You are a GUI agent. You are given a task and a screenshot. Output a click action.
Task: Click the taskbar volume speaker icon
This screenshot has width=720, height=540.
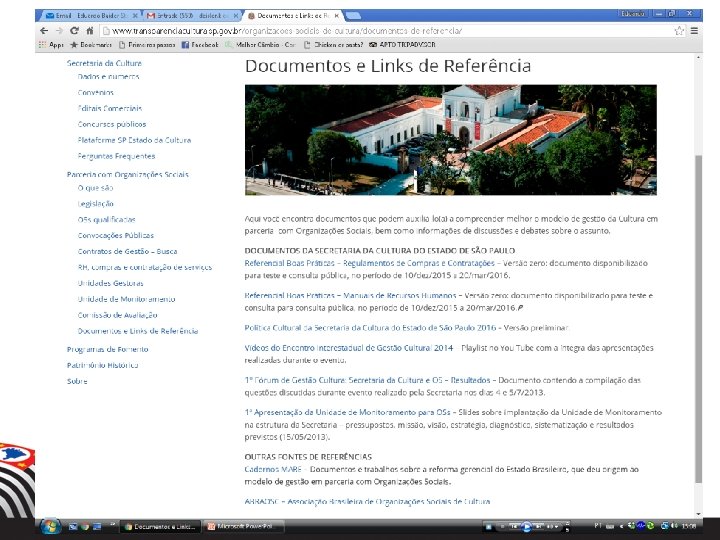coord(675,526)
